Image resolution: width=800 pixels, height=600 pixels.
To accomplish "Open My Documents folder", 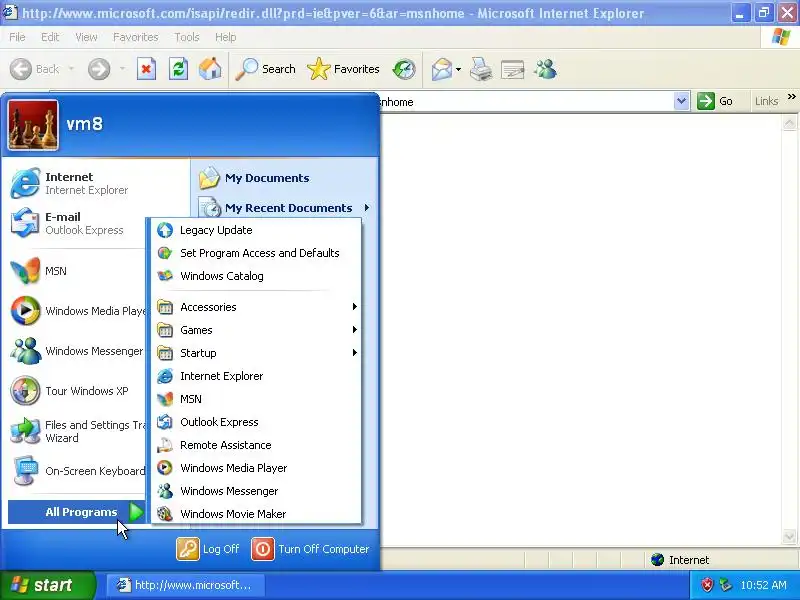I will click(285, 178).
